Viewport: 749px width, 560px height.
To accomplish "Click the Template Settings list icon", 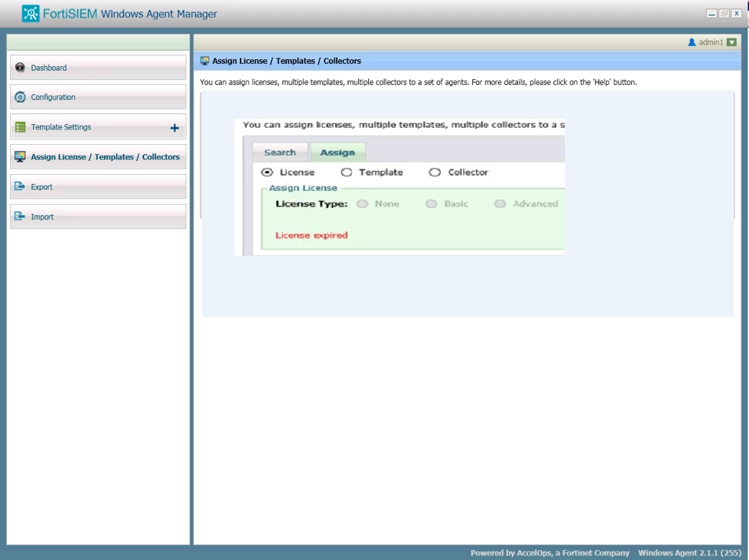I will pos(20,127).
